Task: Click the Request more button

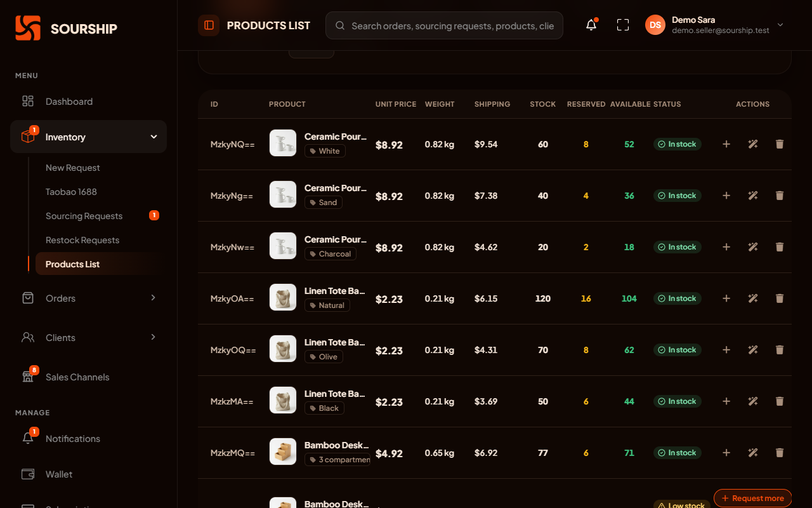Action: pyautogui.click(x=753, y=498)
